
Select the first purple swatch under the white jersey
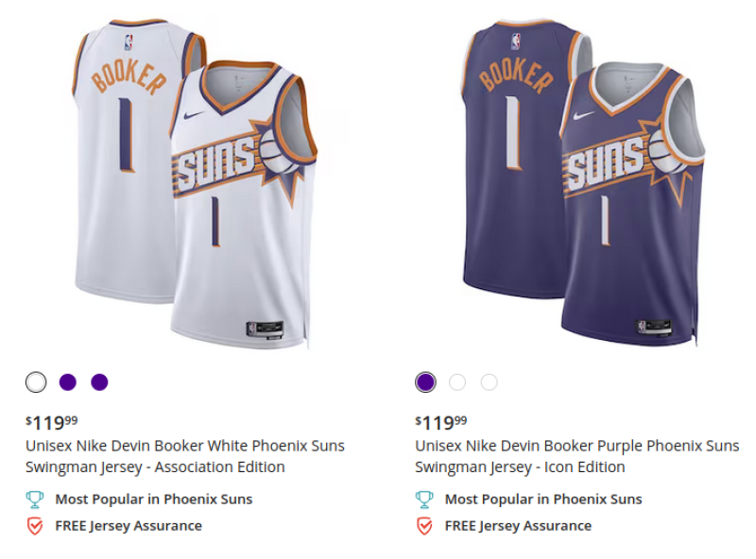(x=67, y=381)
